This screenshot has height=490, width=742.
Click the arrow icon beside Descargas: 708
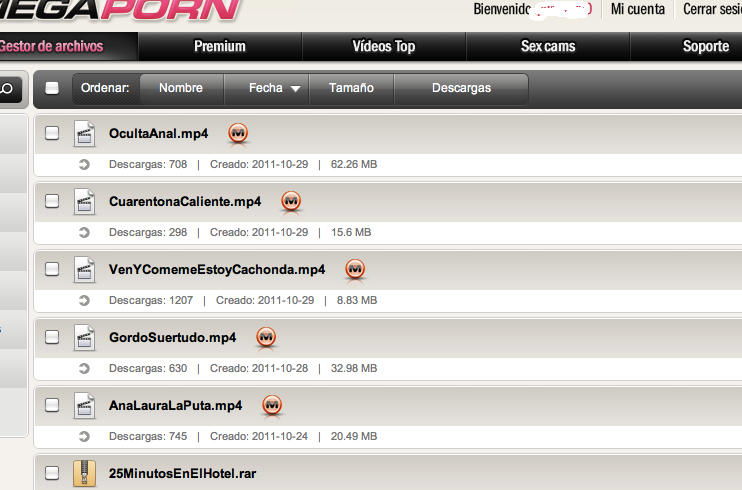84,164
